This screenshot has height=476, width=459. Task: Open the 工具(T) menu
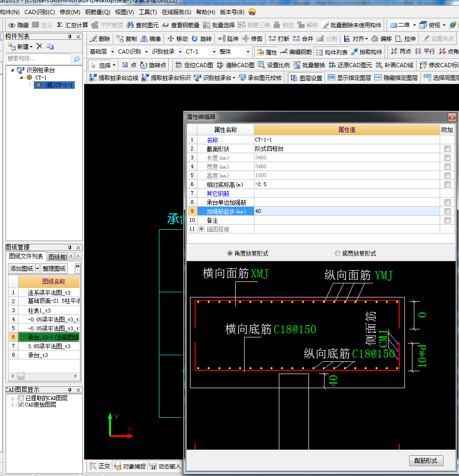(x=148, y=12)
